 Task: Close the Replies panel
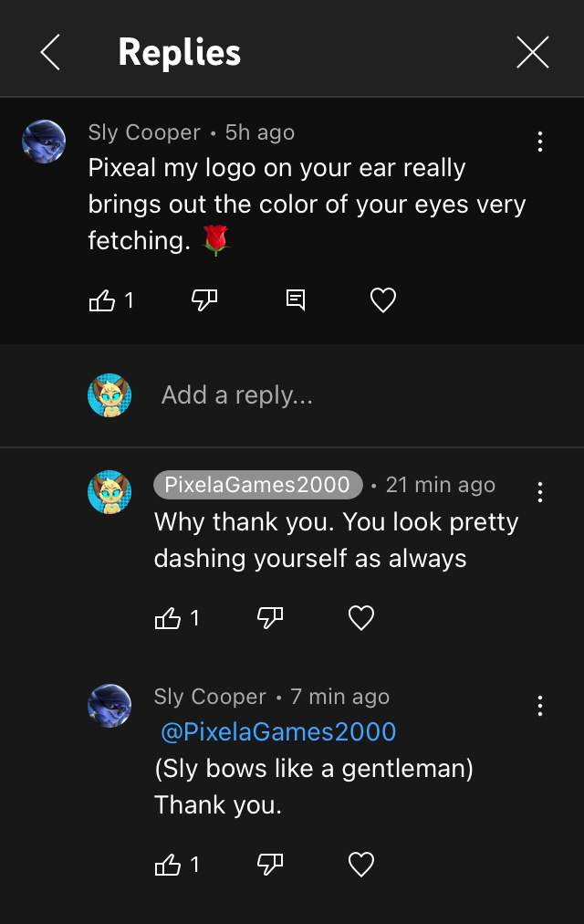pos(532,52)
